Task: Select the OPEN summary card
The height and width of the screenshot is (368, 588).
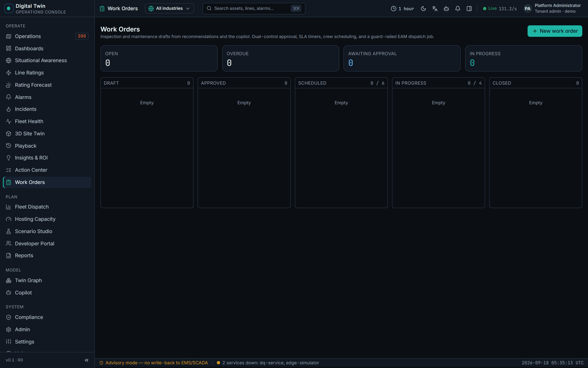Action: coord(159,58)
